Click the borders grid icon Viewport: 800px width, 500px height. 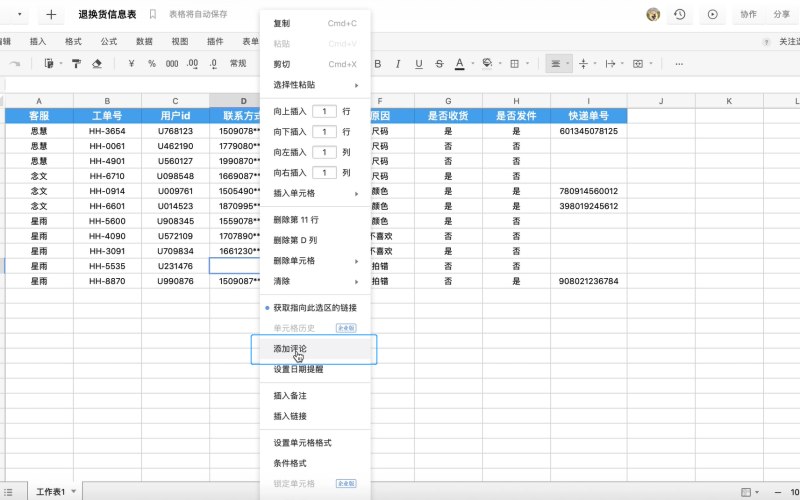[514, 64]
